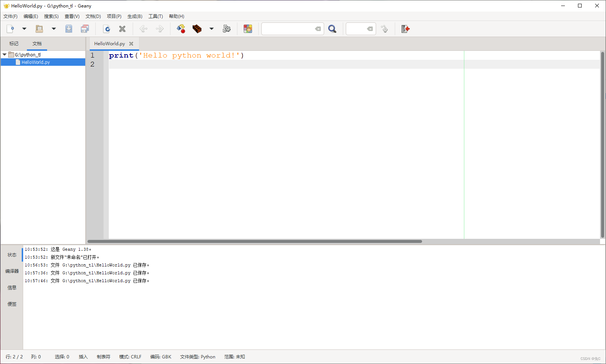Clear the go-to-line field
This screenshot has height=364, width=606.
pyautogui.click(x=370, y=29)
